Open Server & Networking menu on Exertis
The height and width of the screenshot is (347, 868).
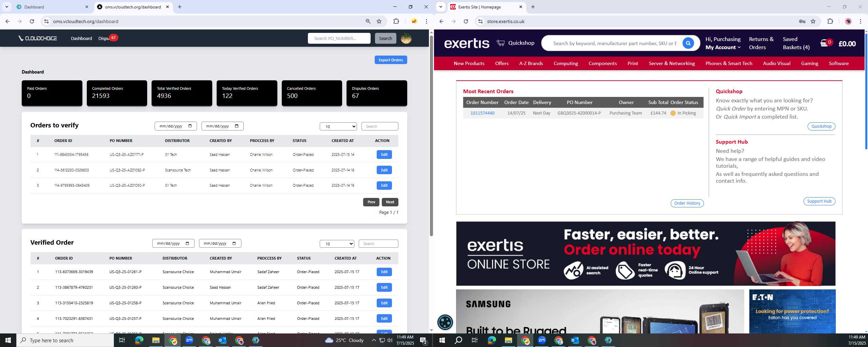pos(671,63)
